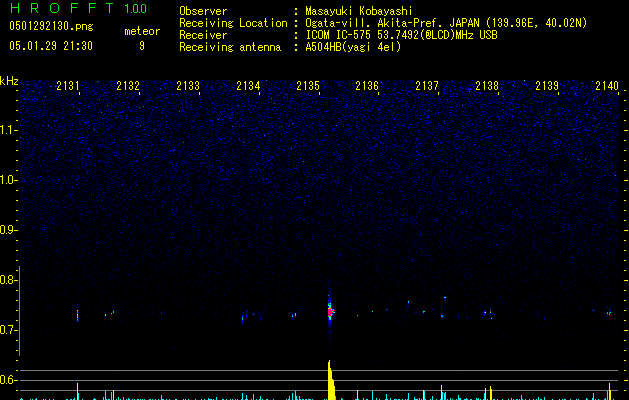Screen dimensions: 629x400
Task: Click the meteor count value 9
Action: (x=142, y=46)
